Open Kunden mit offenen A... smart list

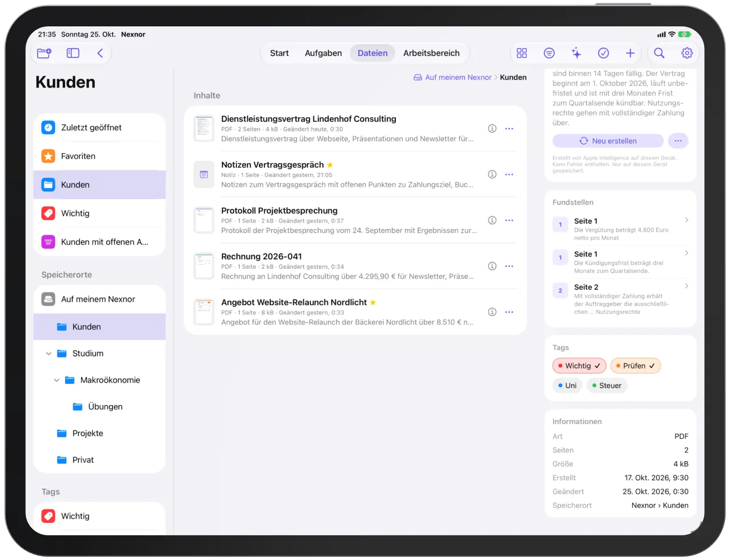[99, 242]
